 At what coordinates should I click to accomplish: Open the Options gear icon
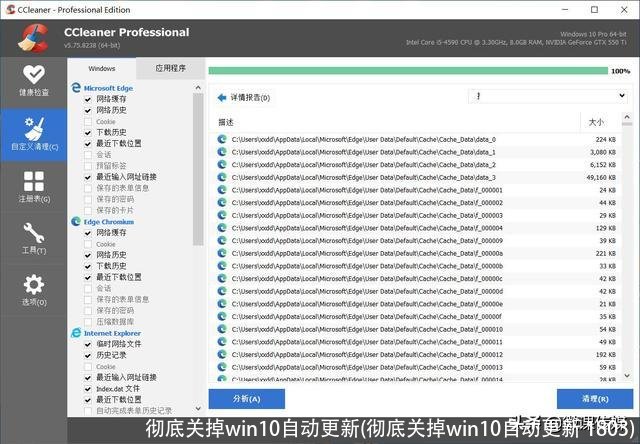tap(34, 284)
